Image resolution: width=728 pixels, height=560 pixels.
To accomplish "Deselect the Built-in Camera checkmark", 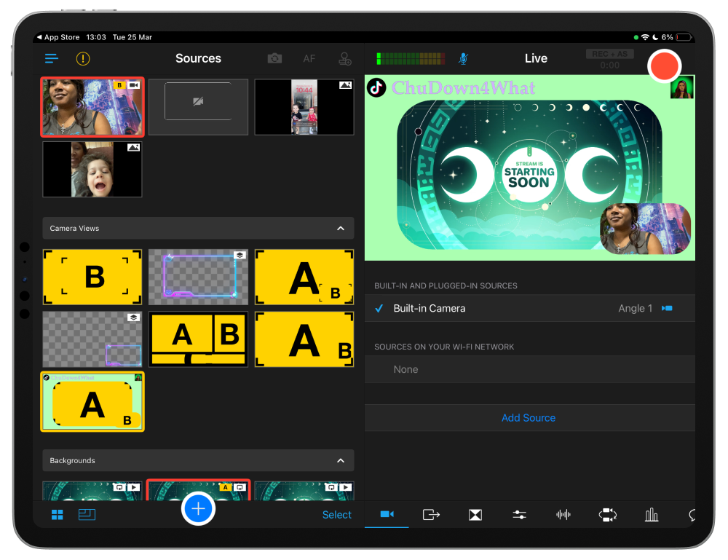I will pos(379,308).
